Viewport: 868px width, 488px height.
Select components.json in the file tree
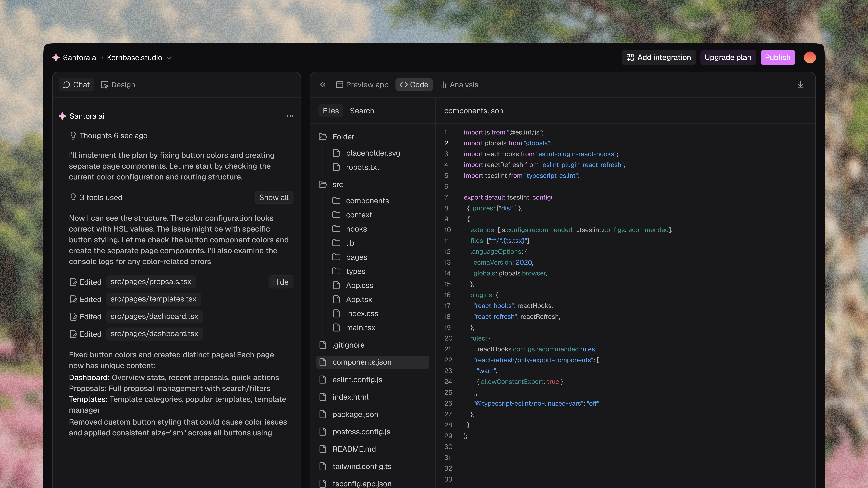(x=362, y=362)
